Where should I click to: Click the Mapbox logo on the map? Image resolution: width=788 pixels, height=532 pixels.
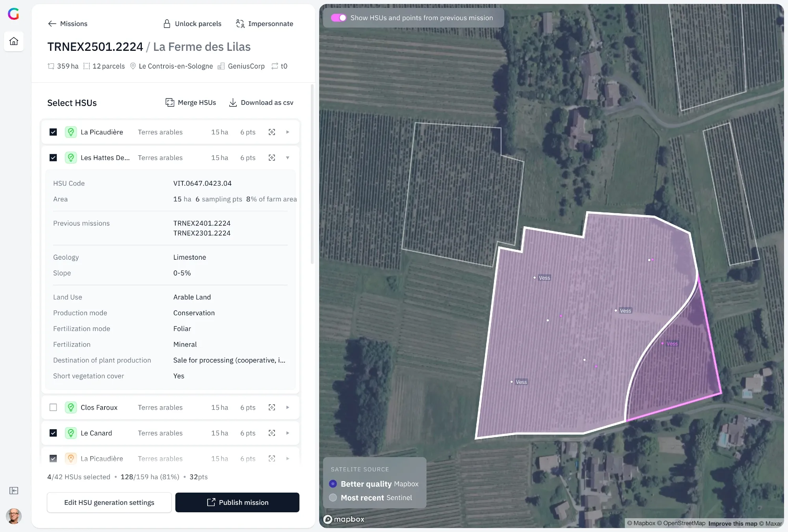[344, 519]
